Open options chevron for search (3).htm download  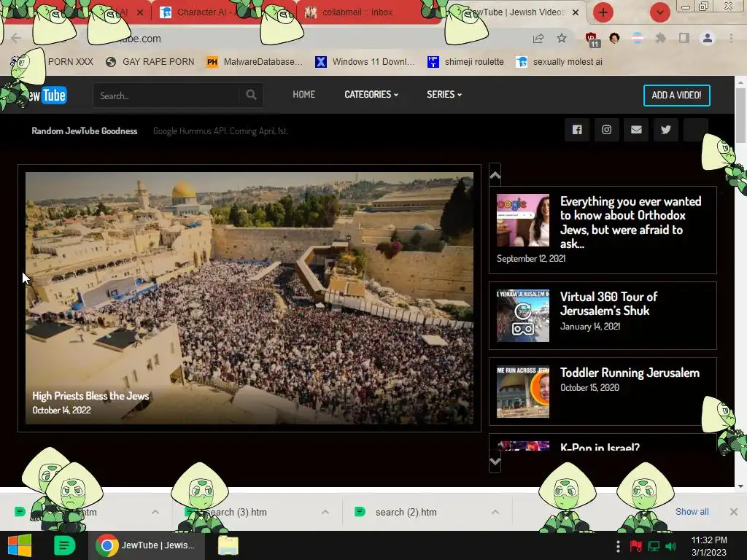(x=325, y=512)
